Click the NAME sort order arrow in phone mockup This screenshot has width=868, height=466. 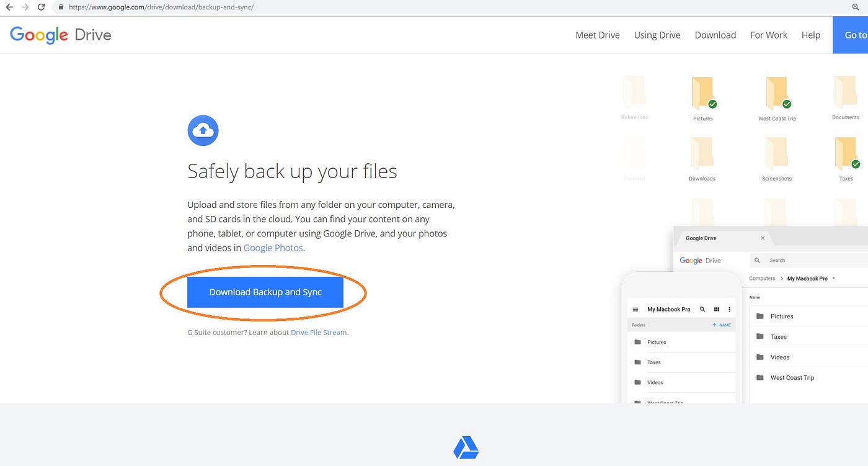point(714,325)
